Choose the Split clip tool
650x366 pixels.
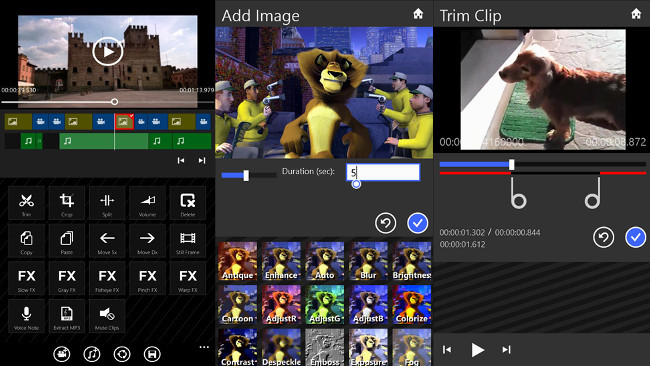pyautogui.click(x=107, y=203)
